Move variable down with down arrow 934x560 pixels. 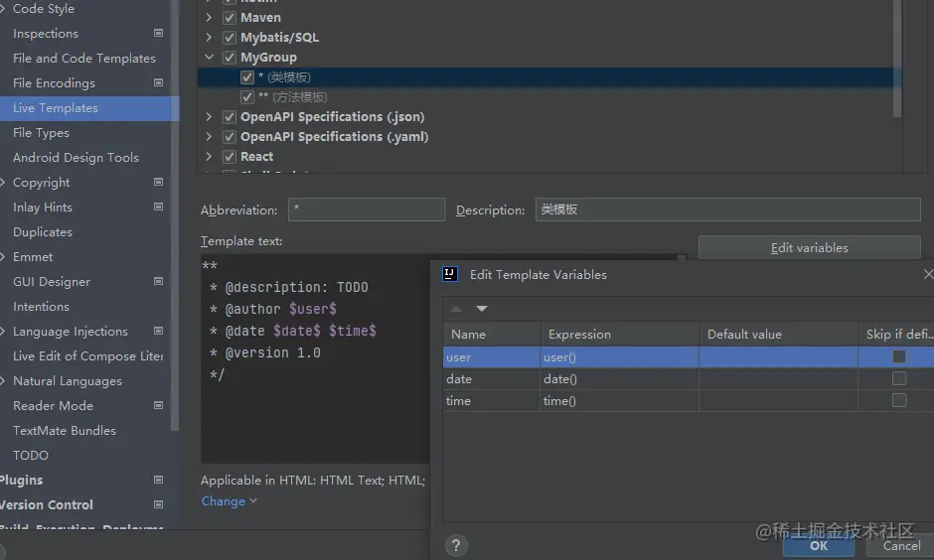click(482, 309)
